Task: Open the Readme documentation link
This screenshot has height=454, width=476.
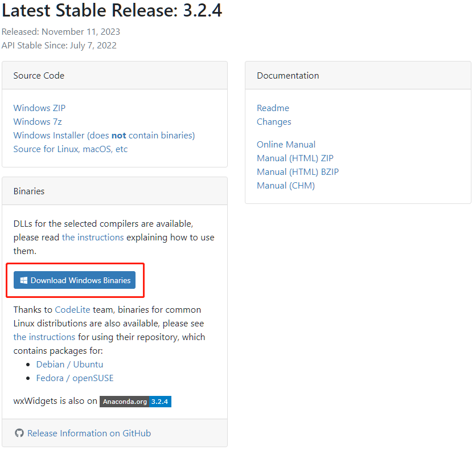Action: (x=273, y=108)
